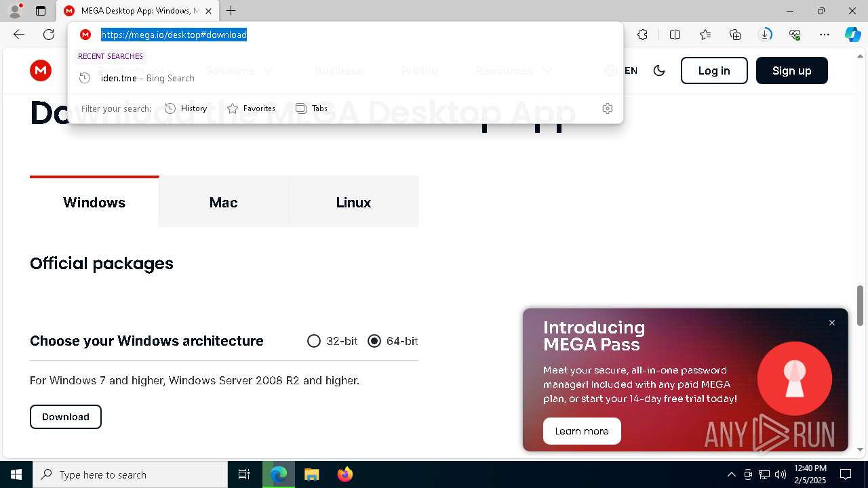This screenshot has height=488, width=868.
Task: Open the tab actions menu icon
Action: point(41,11)
